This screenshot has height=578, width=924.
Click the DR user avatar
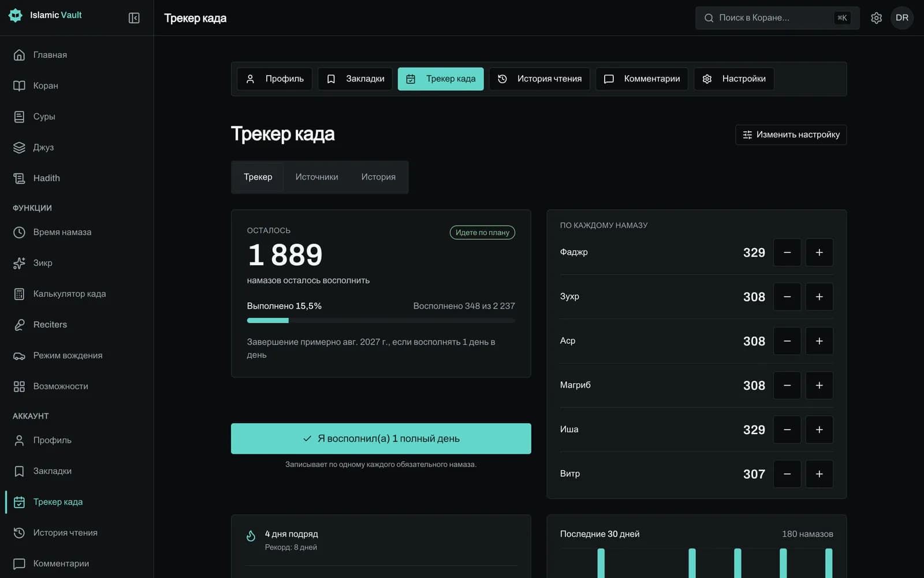coord(901,18)
